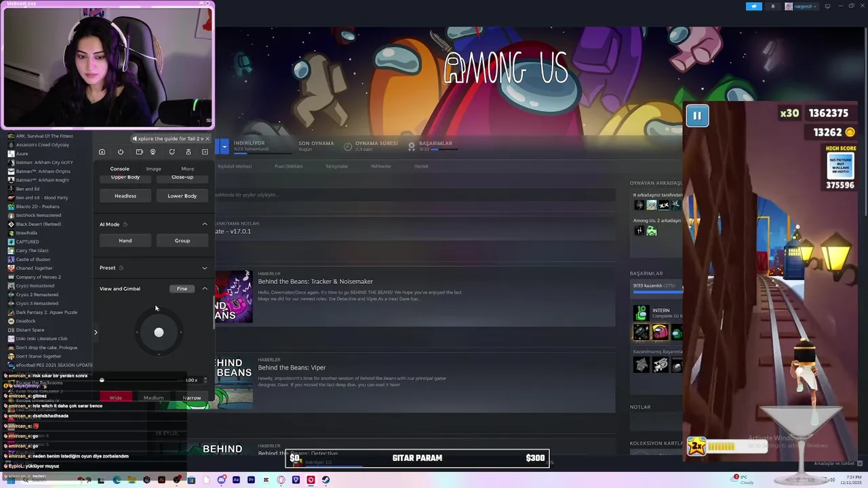
Task: Toggle the Fine gimbal control switch
Action: coord(182,289)
